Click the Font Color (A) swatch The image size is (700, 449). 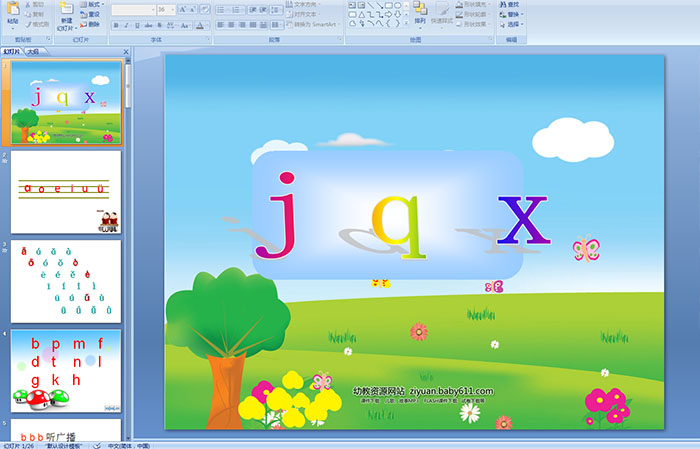(200, 25)
